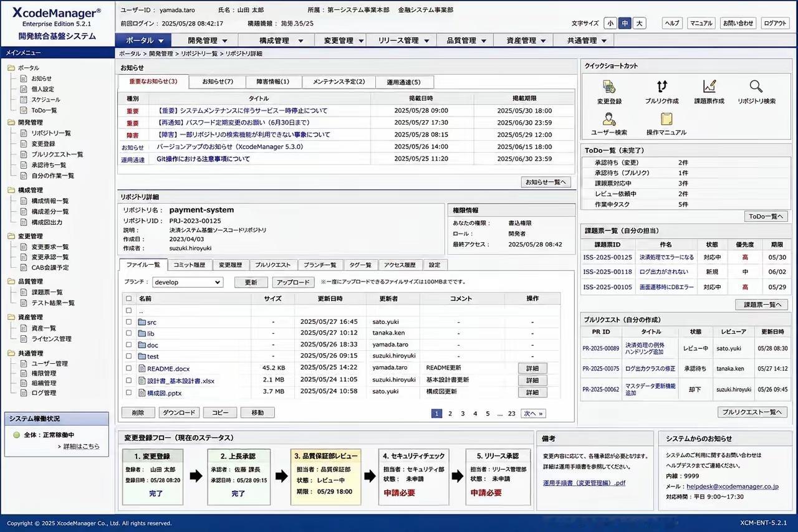
Task: Click the アップロード button
Action: [x=293, y=282]
